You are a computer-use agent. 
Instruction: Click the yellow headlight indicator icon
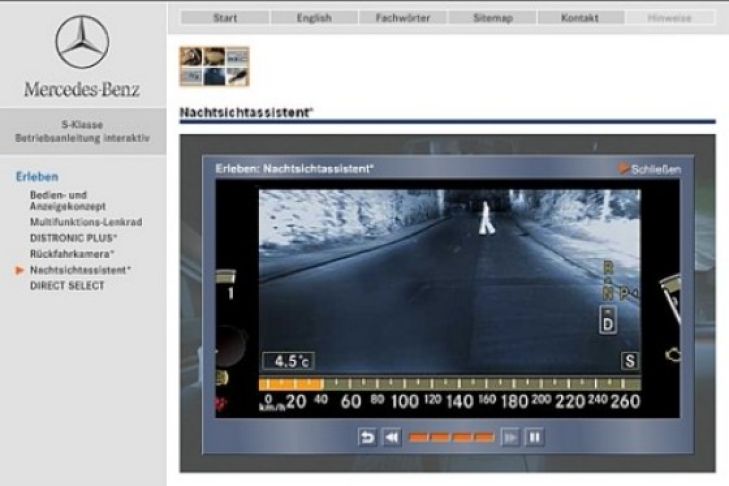[x=222, y=378]
